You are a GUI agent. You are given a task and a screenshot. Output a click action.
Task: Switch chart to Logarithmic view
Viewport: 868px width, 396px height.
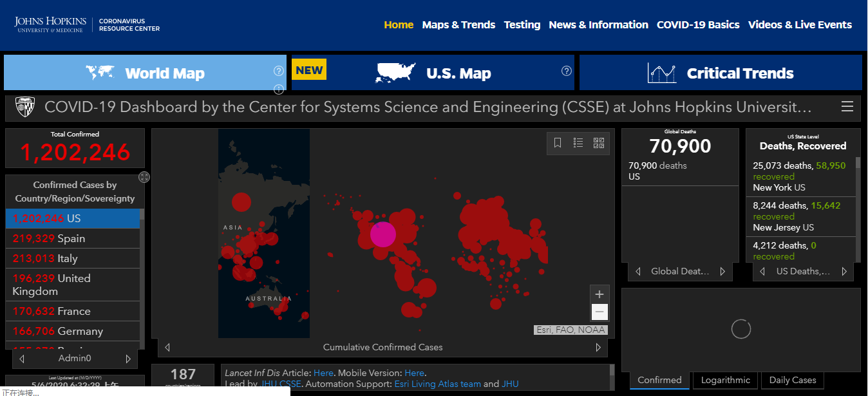[725, 380]
